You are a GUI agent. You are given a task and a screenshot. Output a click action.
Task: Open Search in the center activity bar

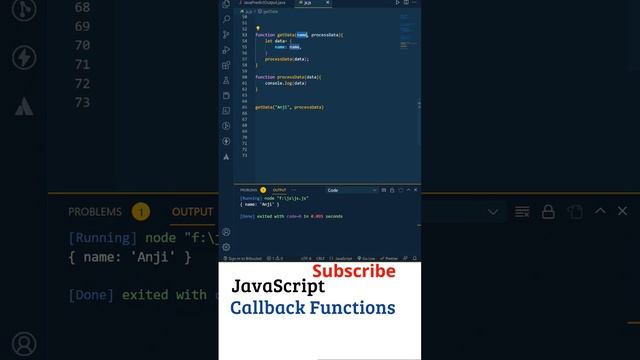tap(226, 19)
